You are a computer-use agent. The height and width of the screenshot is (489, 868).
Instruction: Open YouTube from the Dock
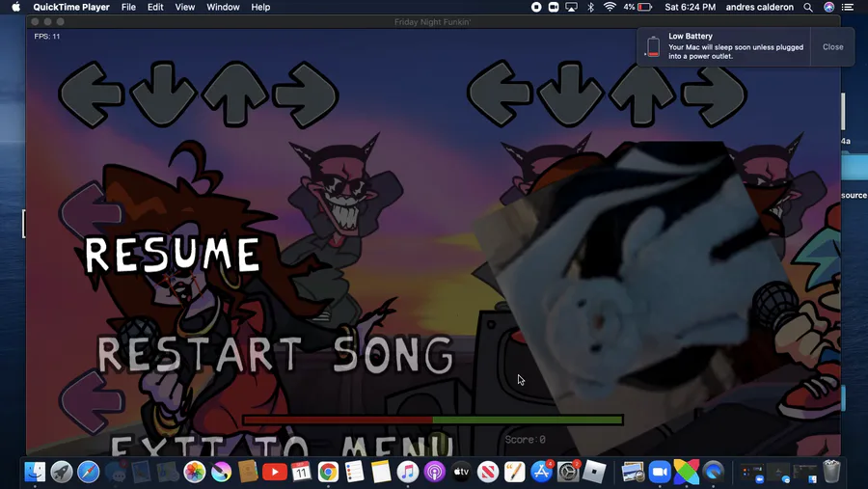[275, 472]
